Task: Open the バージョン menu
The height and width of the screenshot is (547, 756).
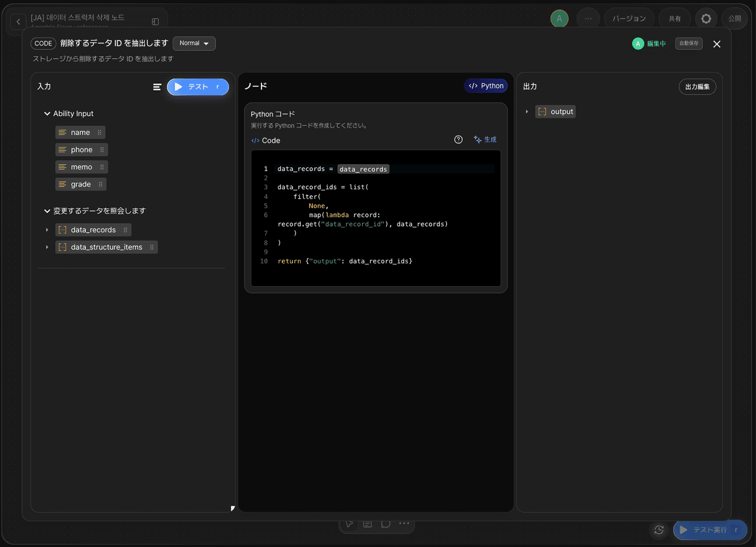Action: tap(629, 19)
